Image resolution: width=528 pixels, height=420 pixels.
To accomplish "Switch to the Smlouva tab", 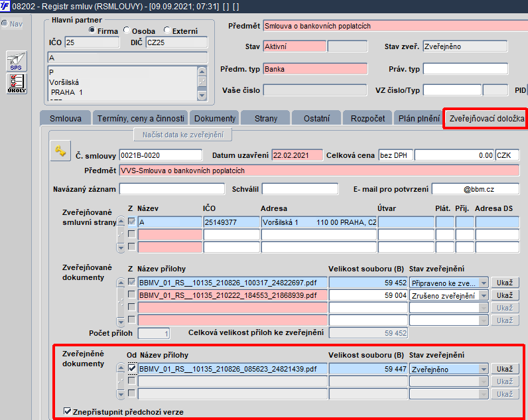I will pos(65,119).
